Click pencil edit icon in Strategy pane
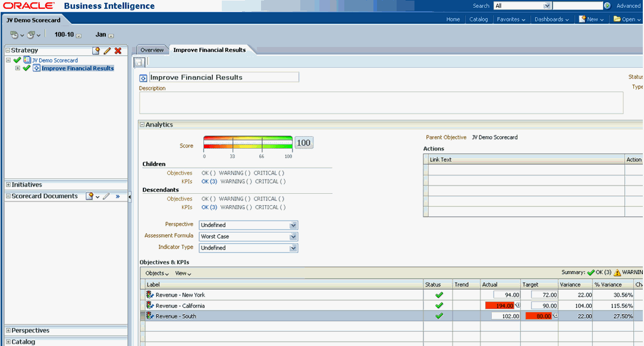 pos(107,51)
